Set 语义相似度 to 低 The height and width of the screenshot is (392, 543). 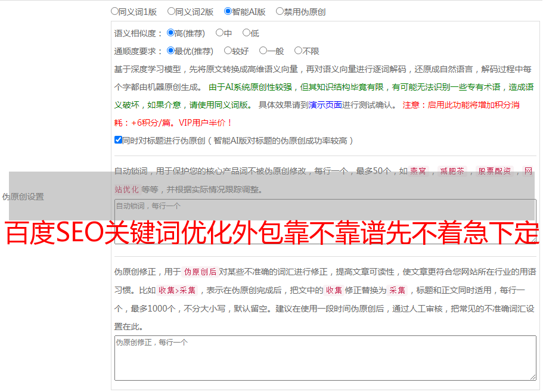click(246, 33)
